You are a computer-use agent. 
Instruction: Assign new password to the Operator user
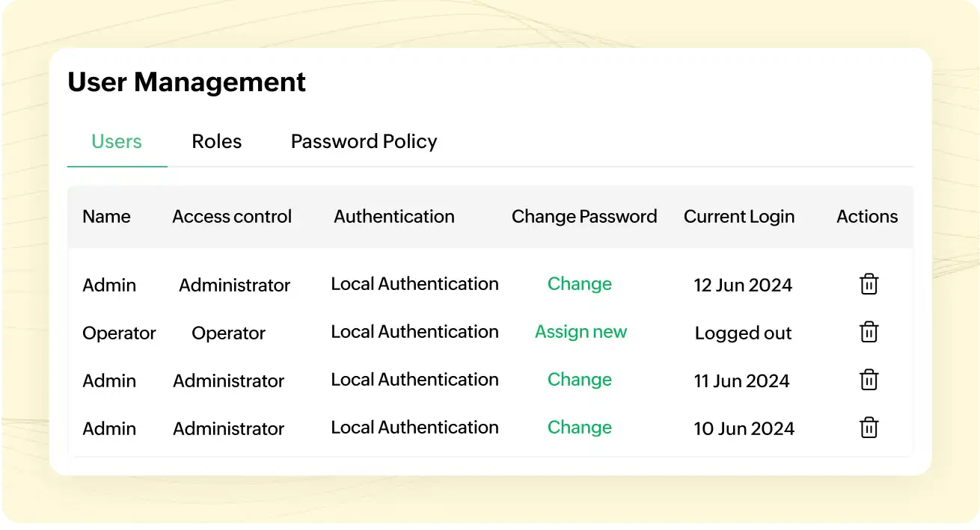(581, 332)
